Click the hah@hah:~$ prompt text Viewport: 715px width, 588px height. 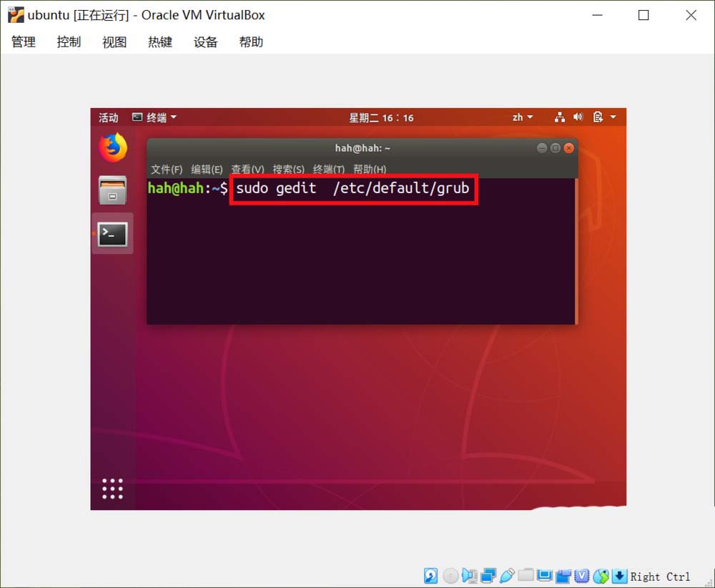click(x=187, y=188)
